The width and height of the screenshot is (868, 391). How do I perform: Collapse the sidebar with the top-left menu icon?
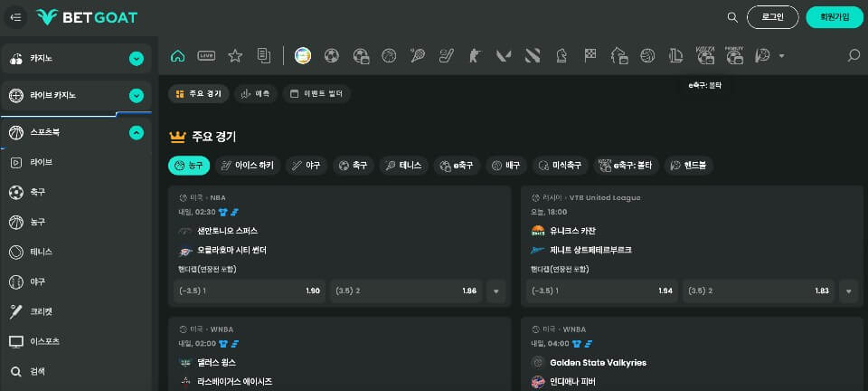[x=15, y=17]
